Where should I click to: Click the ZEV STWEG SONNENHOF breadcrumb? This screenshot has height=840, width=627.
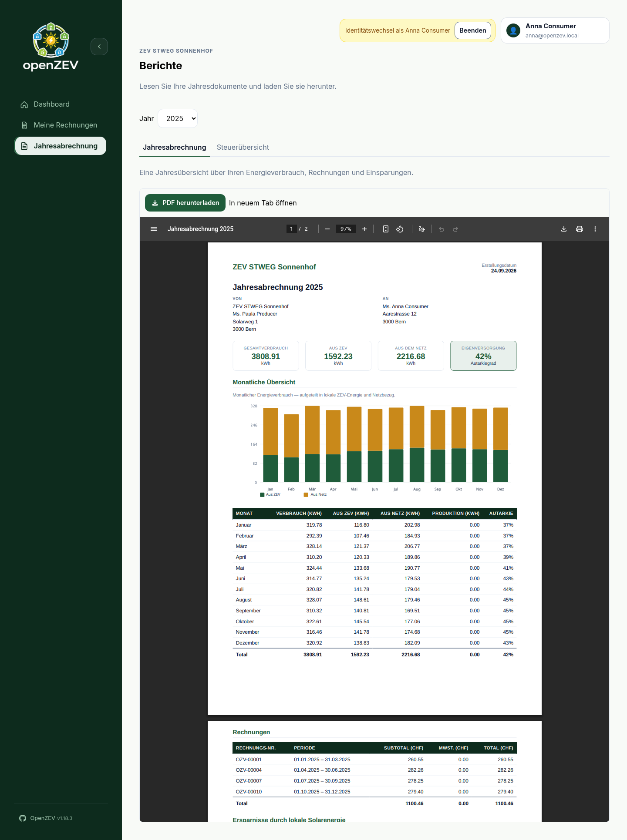click(176, 51)
